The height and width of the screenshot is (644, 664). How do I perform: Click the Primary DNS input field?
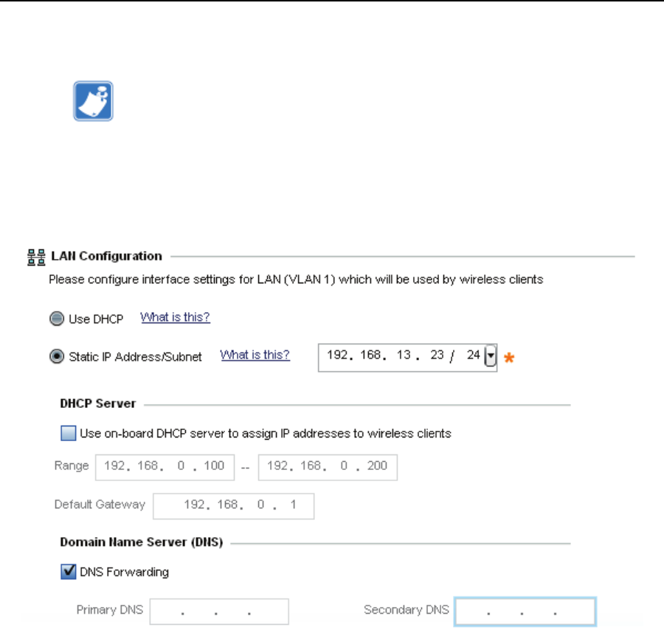click(219, 612)
